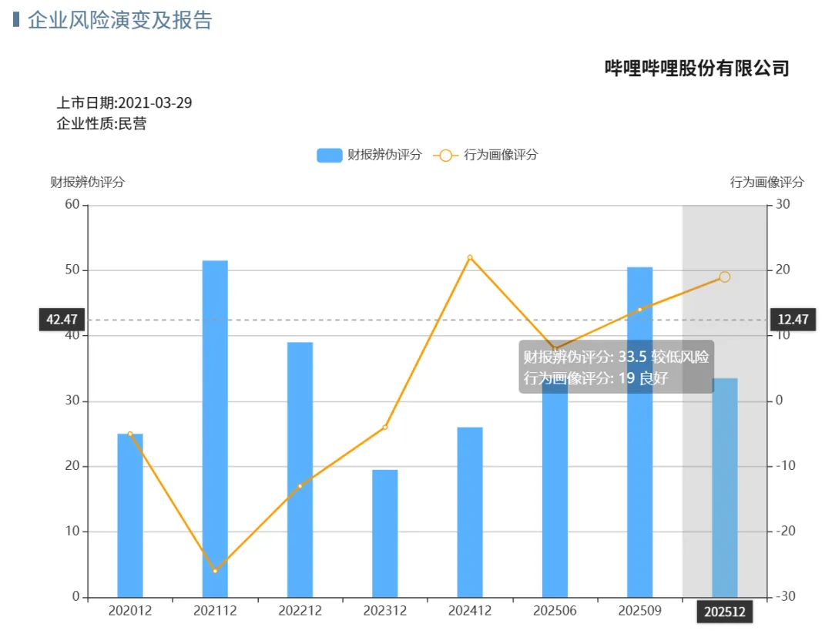Click the left axis title 财报辨伪评分

coord(88,183)
